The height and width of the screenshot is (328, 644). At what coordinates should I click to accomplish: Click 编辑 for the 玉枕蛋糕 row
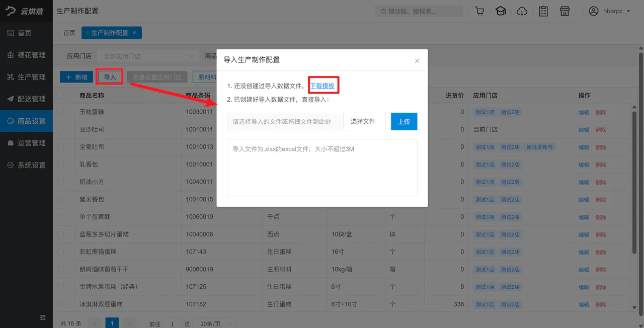(x=584, y=112)
